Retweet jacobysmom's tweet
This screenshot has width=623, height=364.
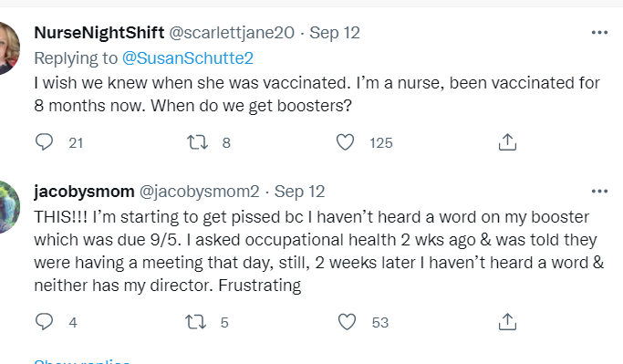196,322
